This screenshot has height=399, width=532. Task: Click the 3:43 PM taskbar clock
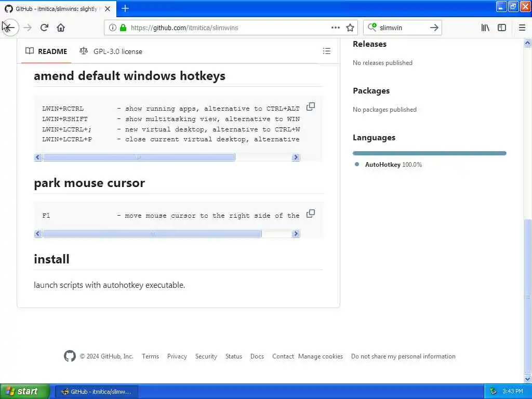pyautogui.click(x=513, y=391)
